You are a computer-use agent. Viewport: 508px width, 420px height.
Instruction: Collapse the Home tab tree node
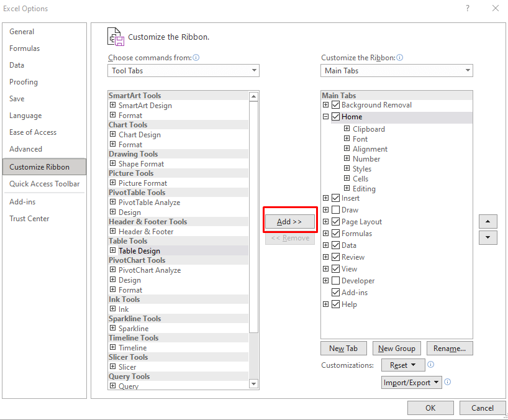325,117
